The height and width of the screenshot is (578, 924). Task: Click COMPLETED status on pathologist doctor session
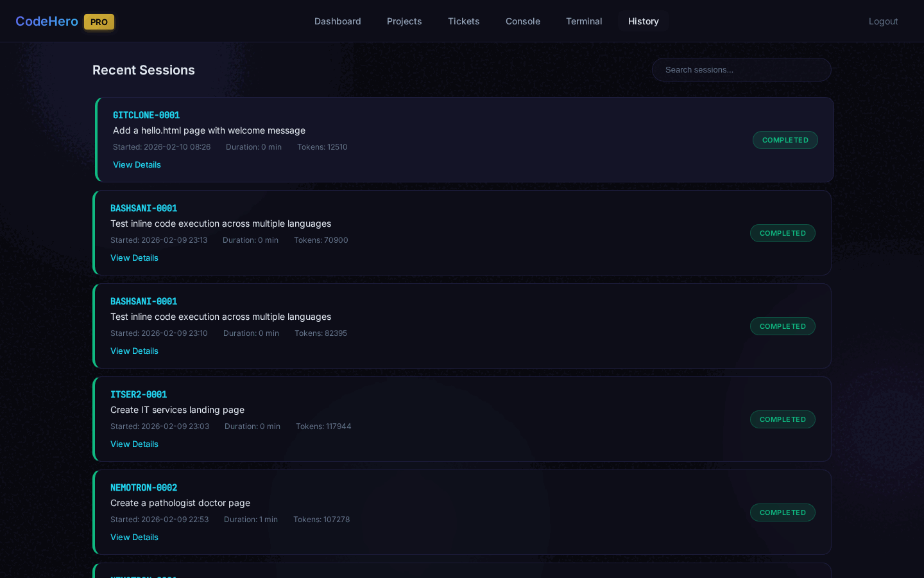tap(782, 512)
